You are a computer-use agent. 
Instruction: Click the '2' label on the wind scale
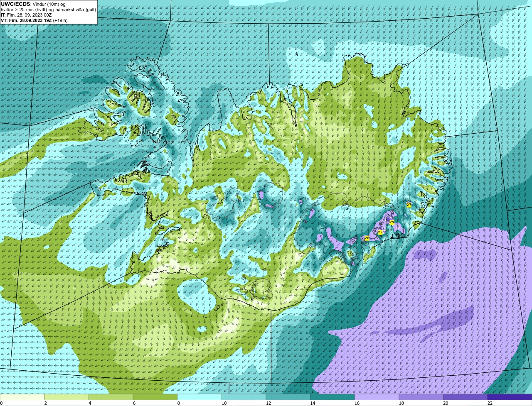(45, 403)
